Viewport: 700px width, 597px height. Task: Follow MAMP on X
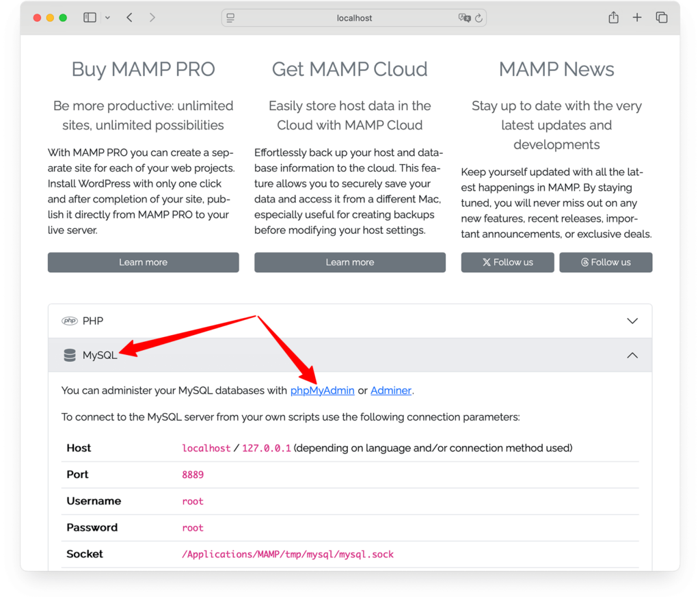pyautogui.click(x=508, y=262)
